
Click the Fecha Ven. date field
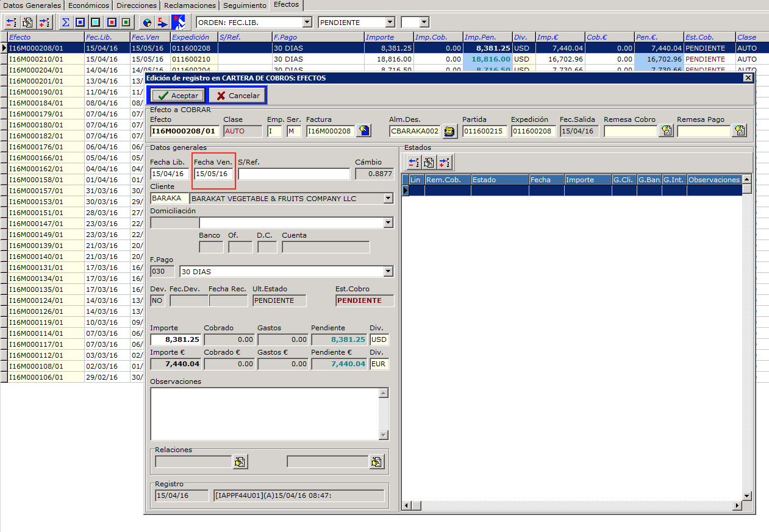tap(213, 174)
